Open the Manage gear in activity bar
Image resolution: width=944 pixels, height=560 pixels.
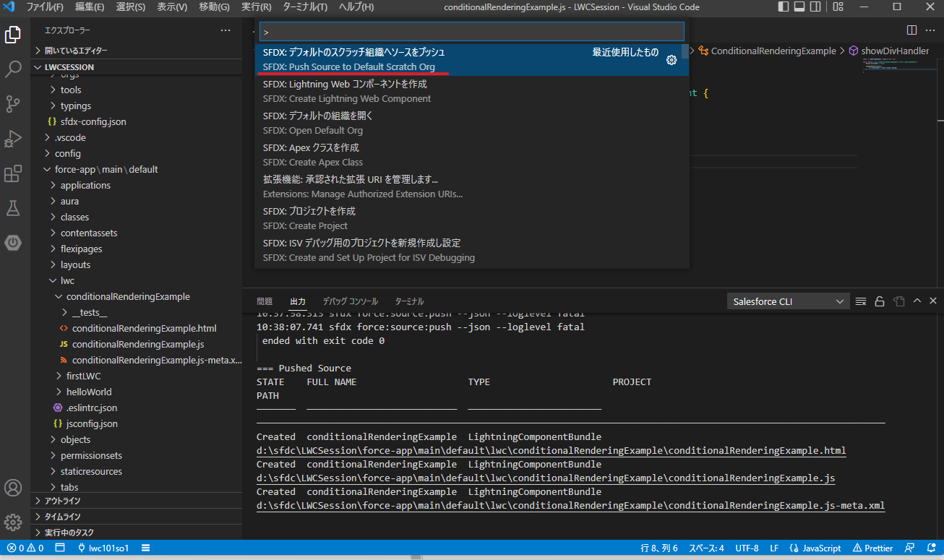[13, 522]
